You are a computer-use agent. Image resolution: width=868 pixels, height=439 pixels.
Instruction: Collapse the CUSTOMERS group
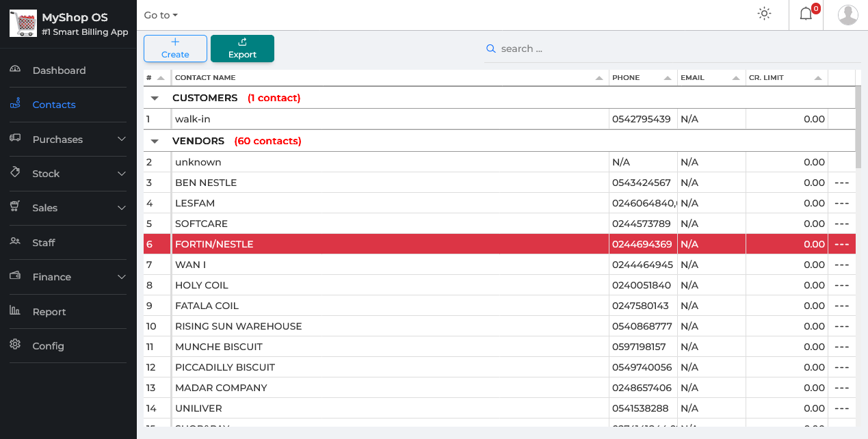155,98
